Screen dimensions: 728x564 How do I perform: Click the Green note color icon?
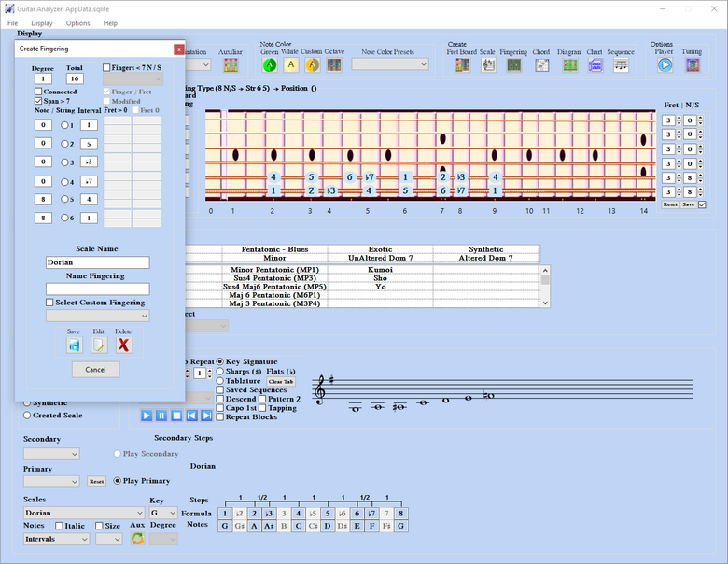point(270,65)
